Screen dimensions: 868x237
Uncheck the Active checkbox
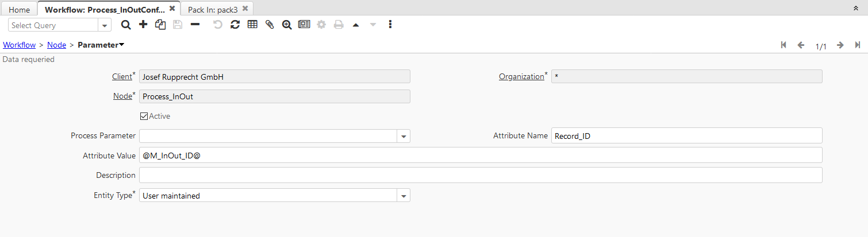tap(144, 116)
